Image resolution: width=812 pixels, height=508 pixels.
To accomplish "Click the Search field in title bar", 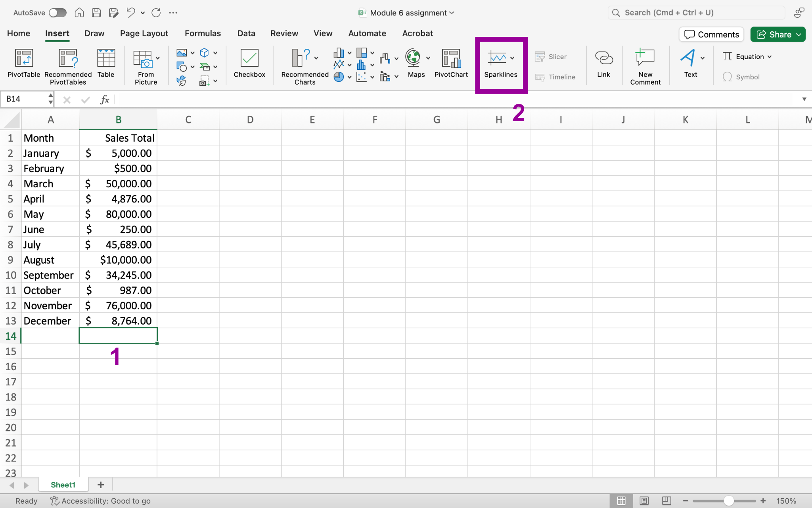I will (x=696, y=13).
